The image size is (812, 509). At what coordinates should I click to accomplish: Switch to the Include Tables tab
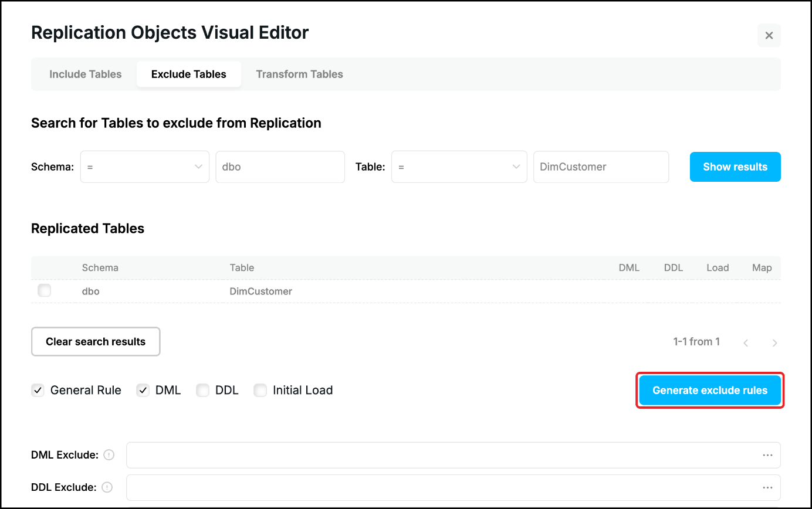coord(86,74)
